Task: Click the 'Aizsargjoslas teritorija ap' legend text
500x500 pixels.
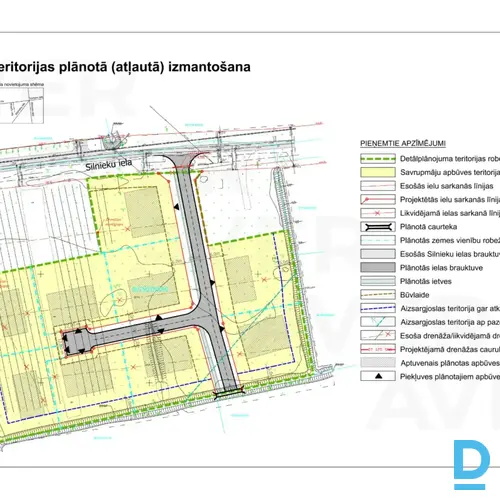Action: pos(443,322)
